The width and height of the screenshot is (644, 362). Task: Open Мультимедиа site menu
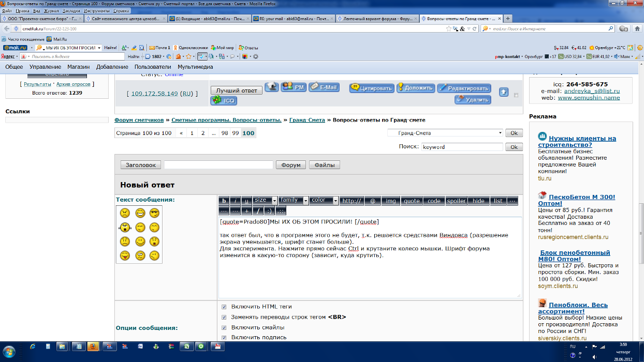click(x=195, y=67)
